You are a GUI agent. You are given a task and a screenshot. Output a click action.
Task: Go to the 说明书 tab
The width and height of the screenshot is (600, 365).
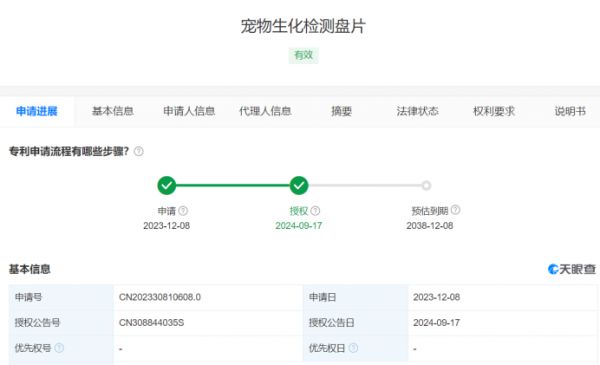570,111
